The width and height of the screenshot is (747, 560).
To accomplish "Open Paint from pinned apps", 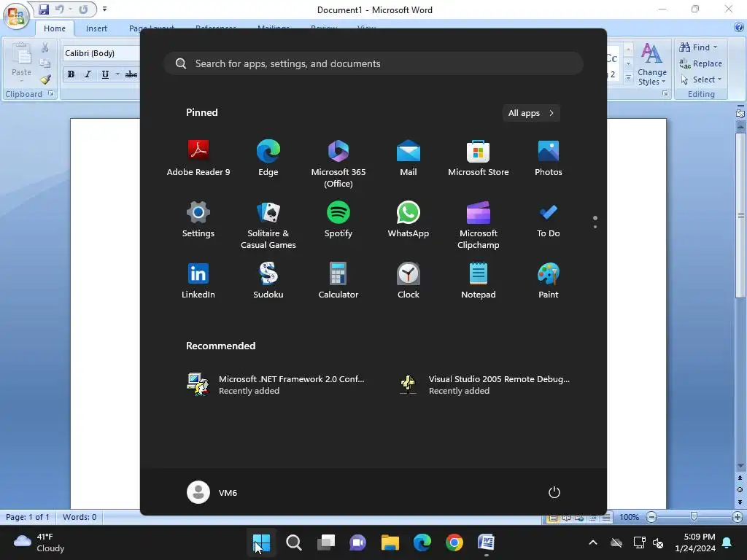I will [x=549, y=281].
